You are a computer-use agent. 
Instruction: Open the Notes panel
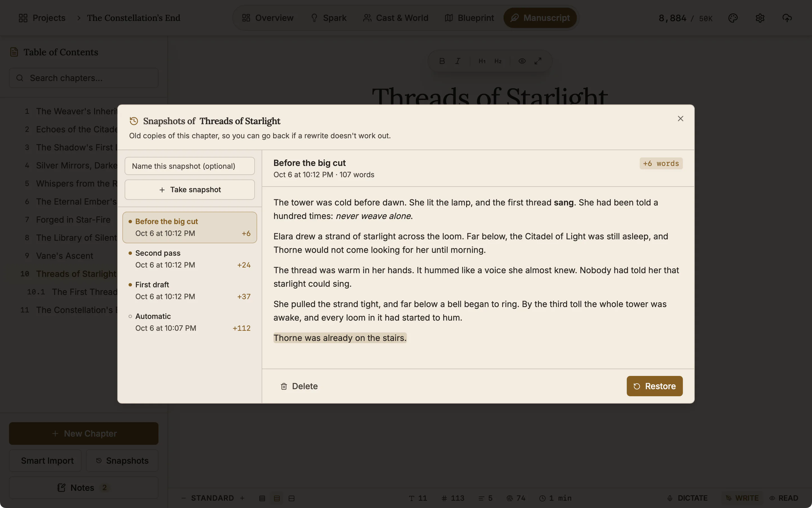point(83,487)
